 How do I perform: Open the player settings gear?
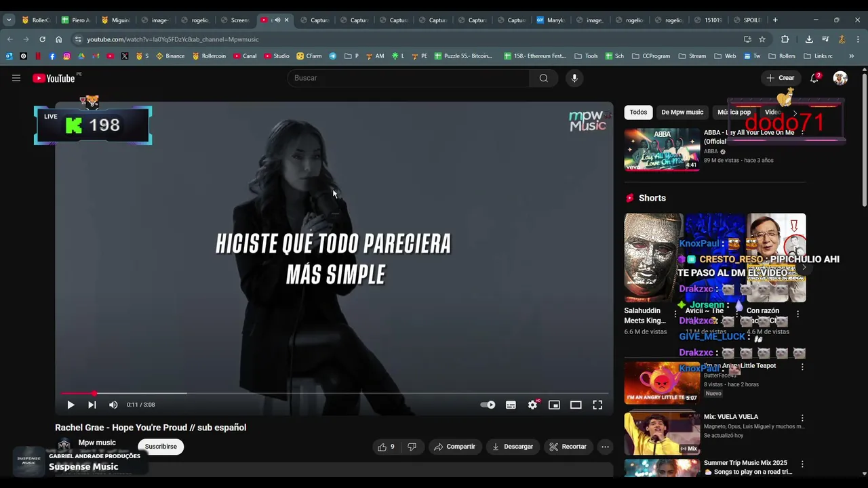pos(533,405)
